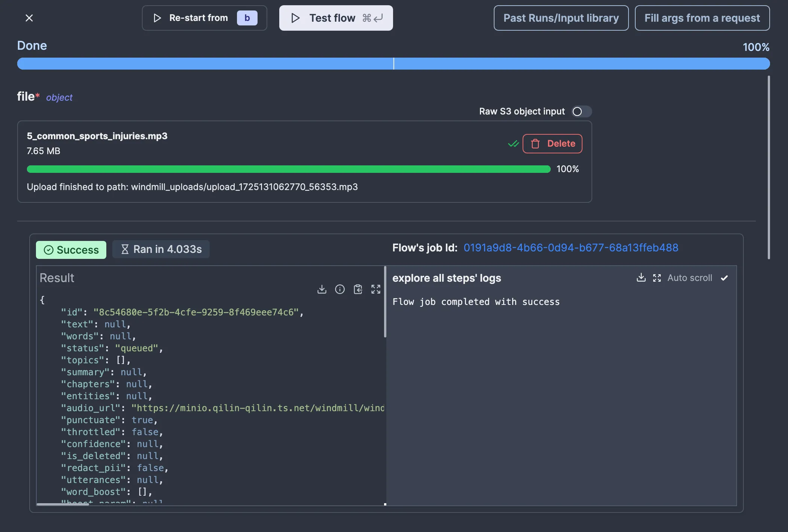Copy result to clipboard
This screenshot has width=788, height=532.
(358, 289)
